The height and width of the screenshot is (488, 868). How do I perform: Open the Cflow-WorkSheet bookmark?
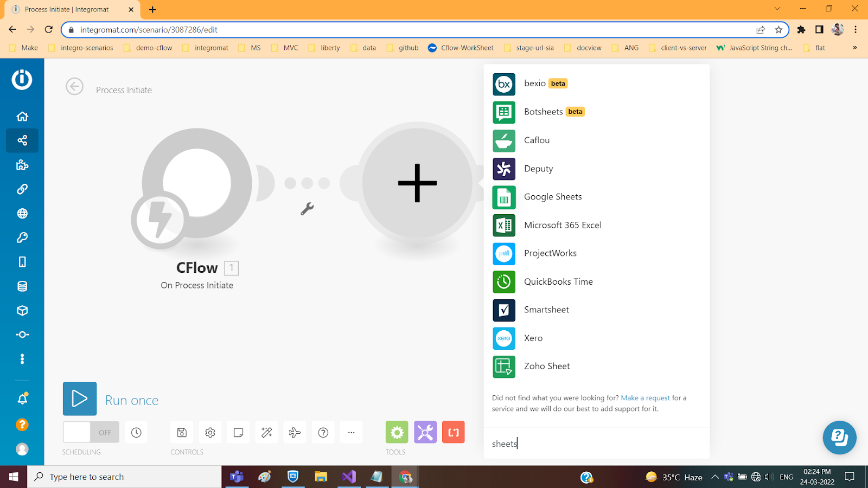pos(461,48)
